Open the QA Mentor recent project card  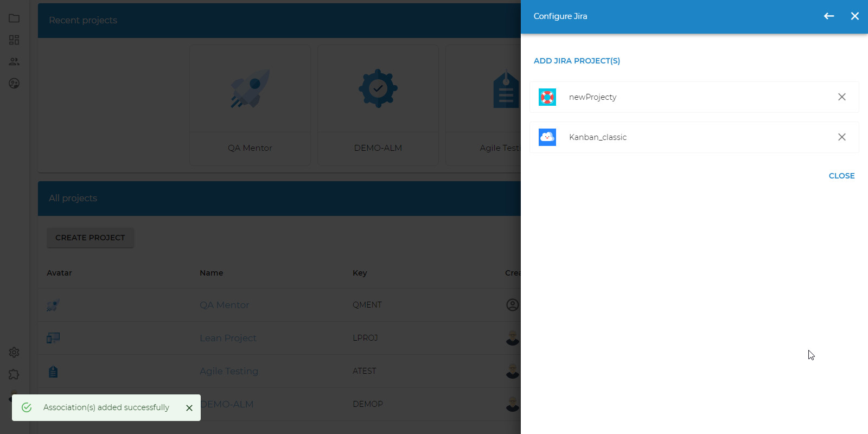[250, 105]
